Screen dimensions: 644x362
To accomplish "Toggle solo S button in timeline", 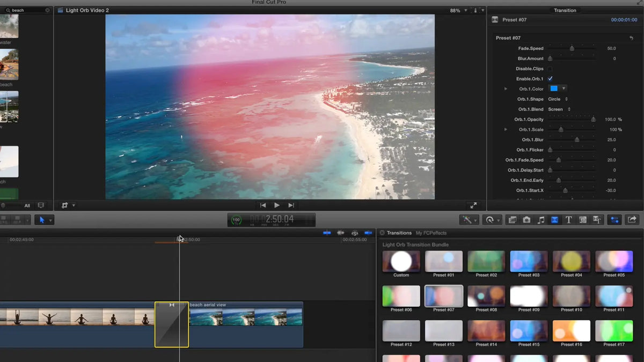I will tap(355, 233).
